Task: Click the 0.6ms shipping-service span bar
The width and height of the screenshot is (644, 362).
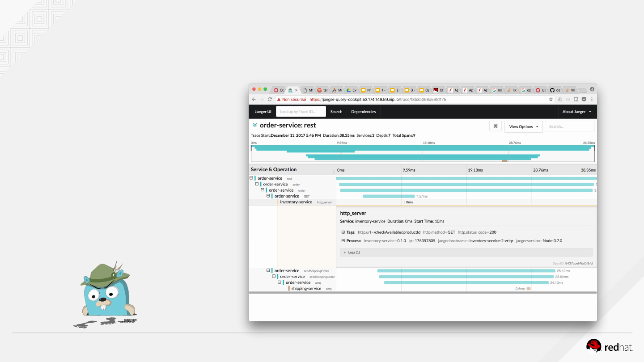Action: (528, 289)
